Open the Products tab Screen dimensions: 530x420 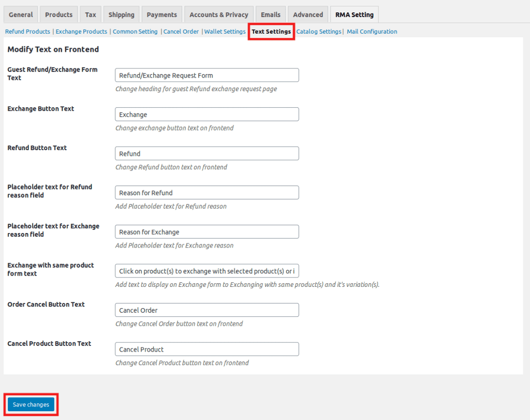coord(58,14)
